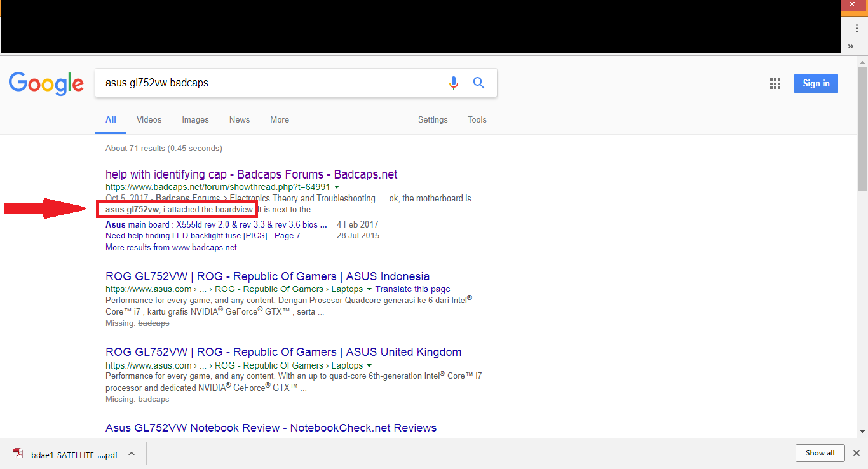868x469 pixels.
Task: Open dropdown beside ASUS United Kingdom URL
Action: click(369, 365)
